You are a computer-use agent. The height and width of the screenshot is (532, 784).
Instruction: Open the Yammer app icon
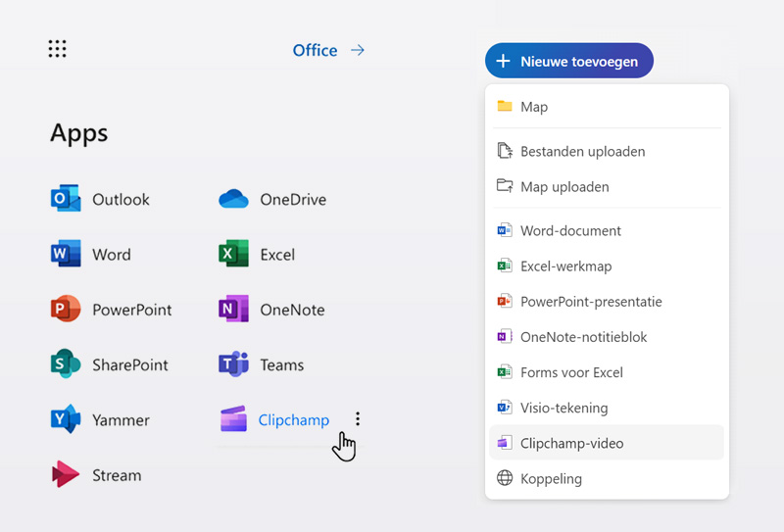point(66,420)
